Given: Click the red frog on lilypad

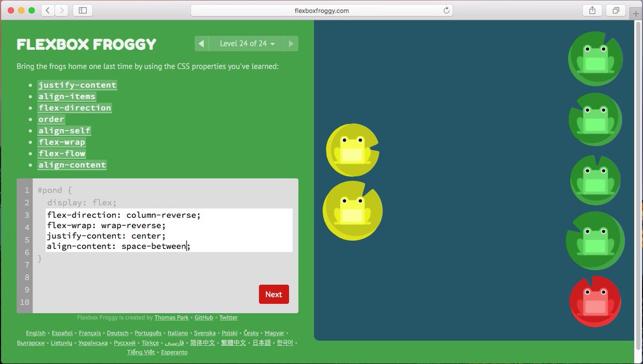Looking at the screenshot, I should coord(595,302).
